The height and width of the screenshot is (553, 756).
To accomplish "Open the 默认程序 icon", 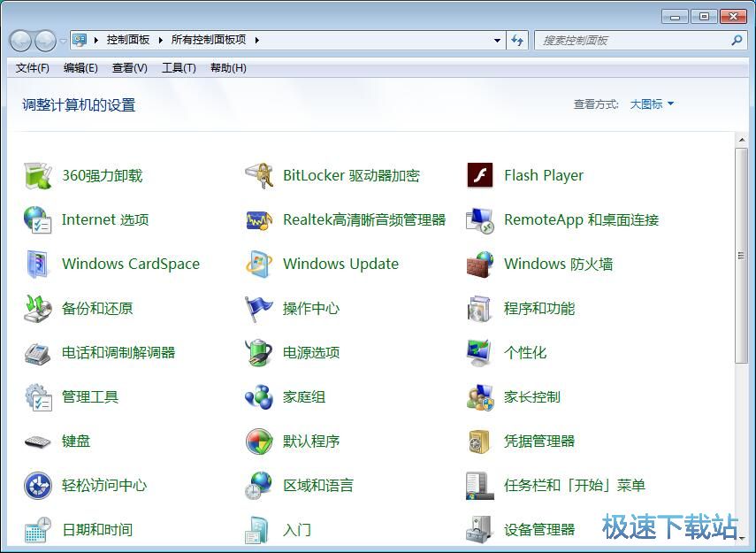I will [x=259, y=442].
